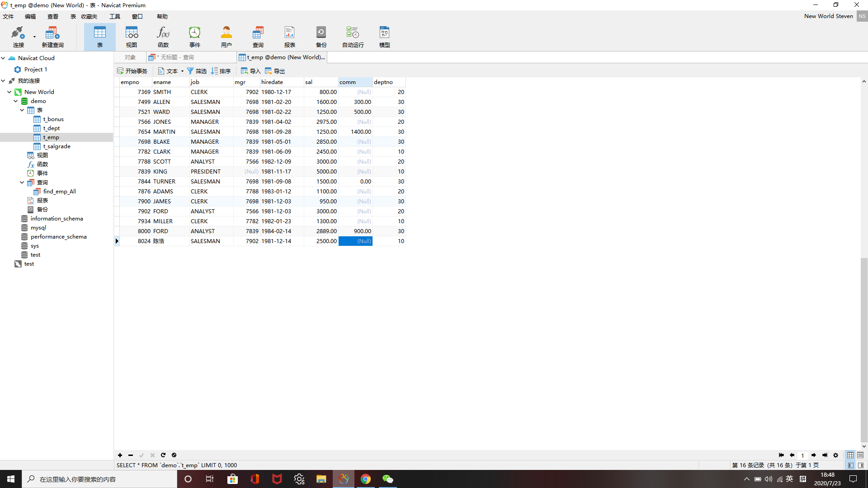Screen dimensions: 868x488
Task: Open the Model (模型) toolbar icon
Action: 384,36
